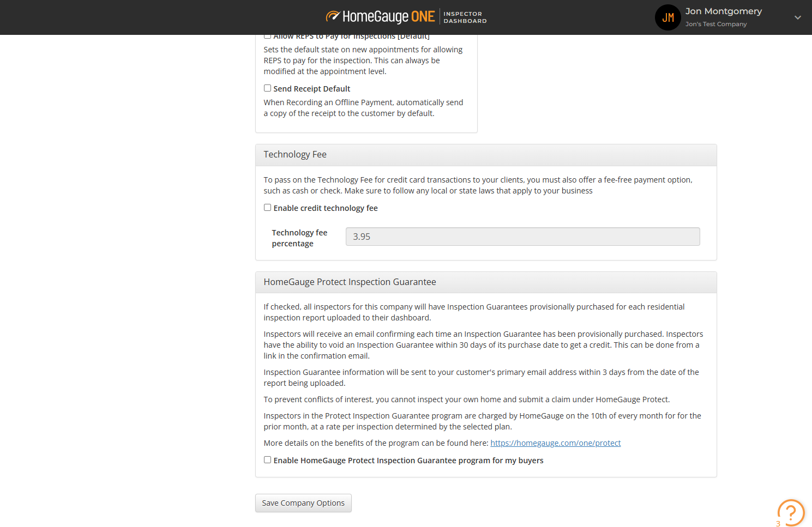The image size is (812, 527).
Task: Click the help badge number 3
Action: pos(778,524)
